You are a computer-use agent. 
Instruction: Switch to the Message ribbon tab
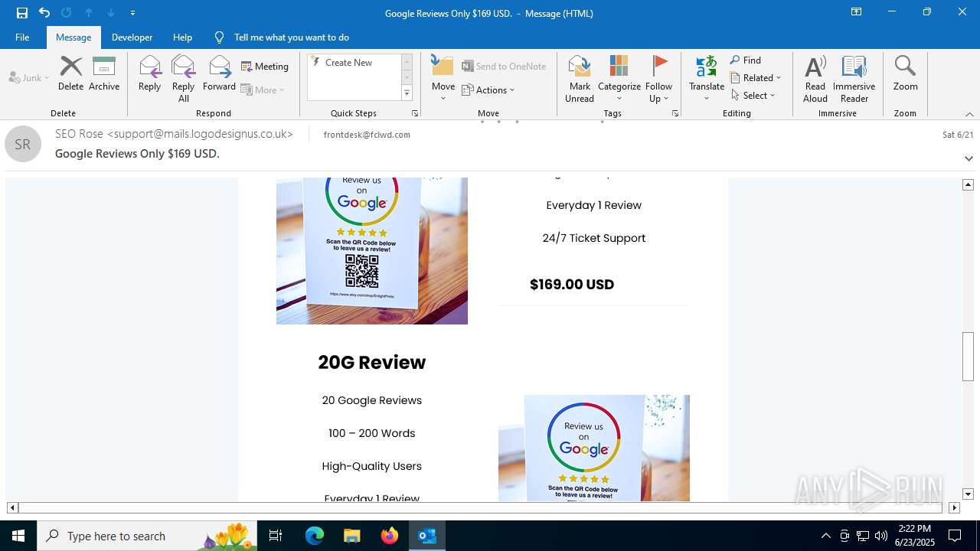coord(73,37)
